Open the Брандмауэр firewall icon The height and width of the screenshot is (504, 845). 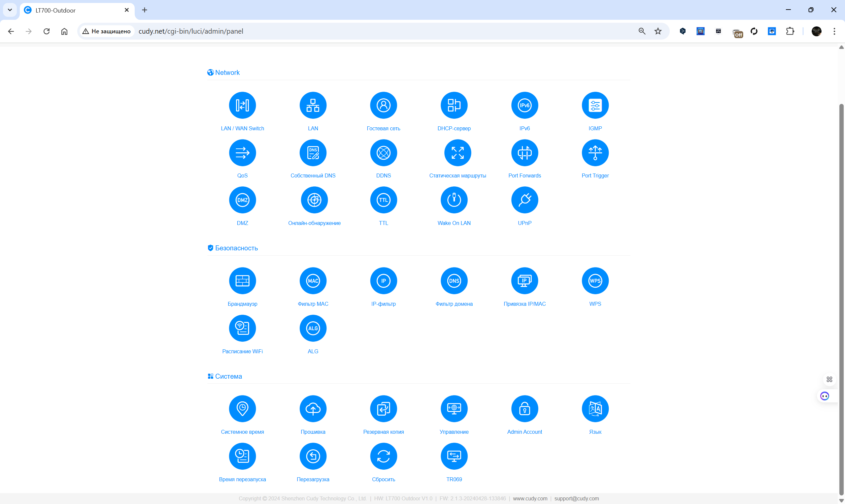click(242, 281)
